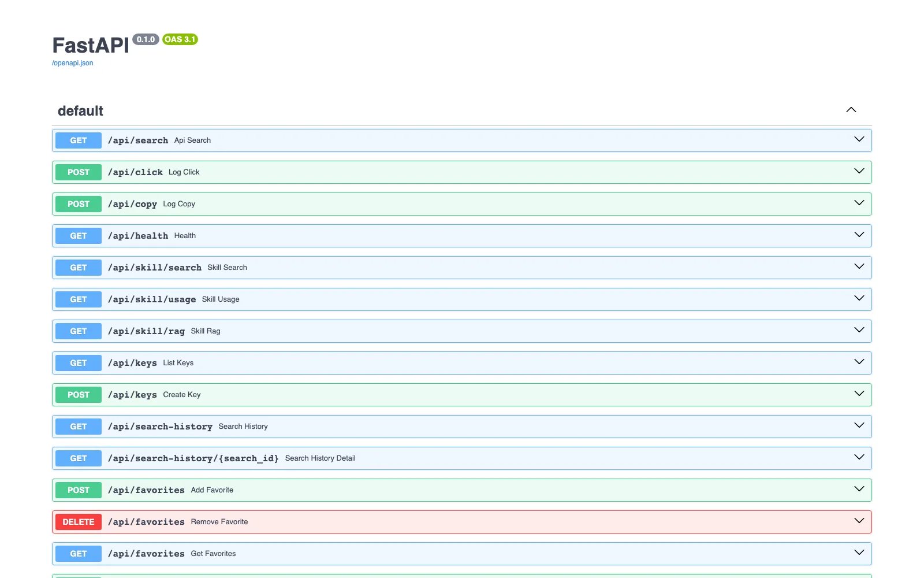Image resolution: width=924 pixels, height=578 pixels.
Task: Select the /api/favorites path in Get Favorites row
Action: click(146, 554)
